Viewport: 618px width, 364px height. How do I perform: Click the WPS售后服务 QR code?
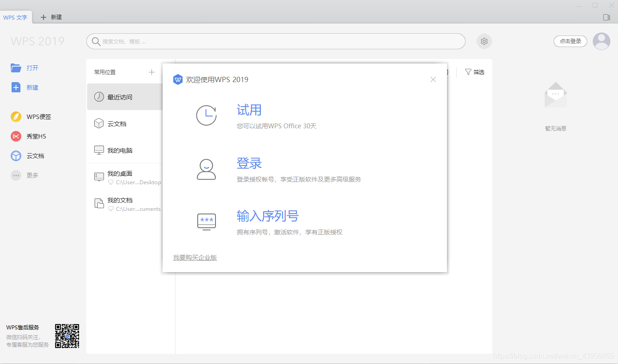(67, 336)
